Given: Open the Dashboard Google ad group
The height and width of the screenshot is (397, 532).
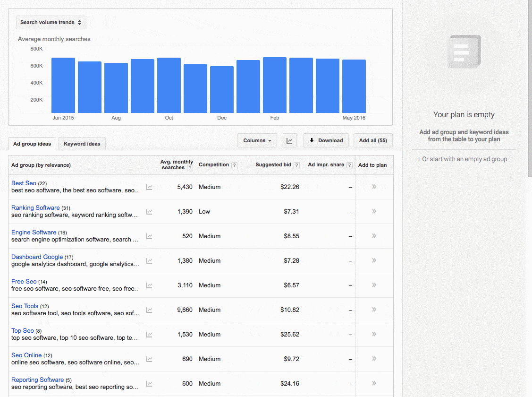Looking at the screenshot, I should [x=37, y=257].
